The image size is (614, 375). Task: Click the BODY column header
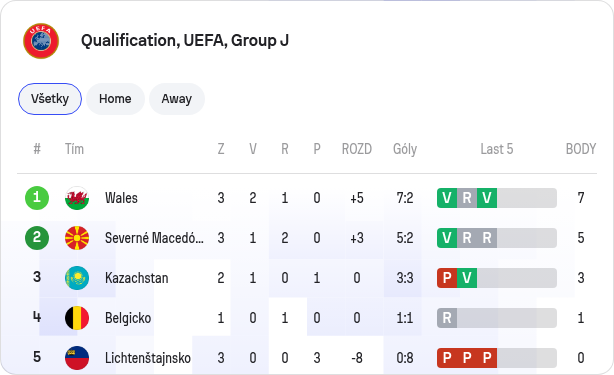581,149
